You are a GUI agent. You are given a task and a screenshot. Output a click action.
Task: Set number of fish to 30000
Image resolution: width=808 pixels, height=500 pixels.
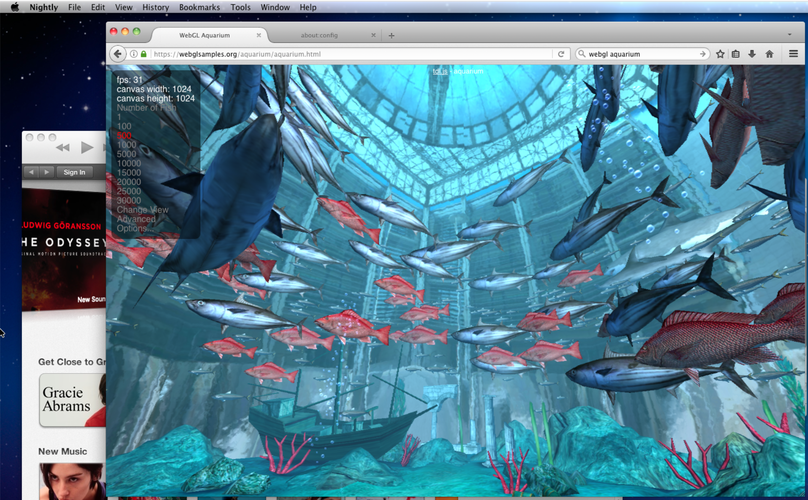129,201
